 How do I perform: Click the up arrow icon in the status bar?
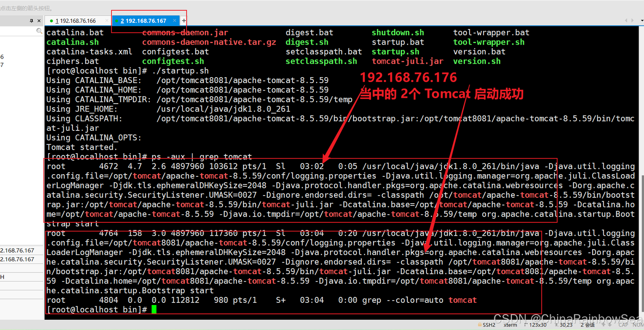[x=604, y=325]
